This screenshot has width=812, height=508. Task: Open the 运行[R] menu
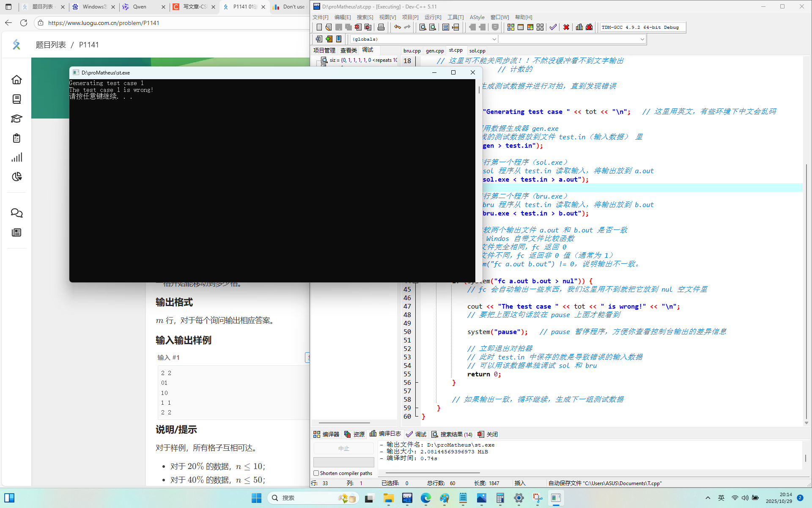pyautogui.click(x=433, y=17)
